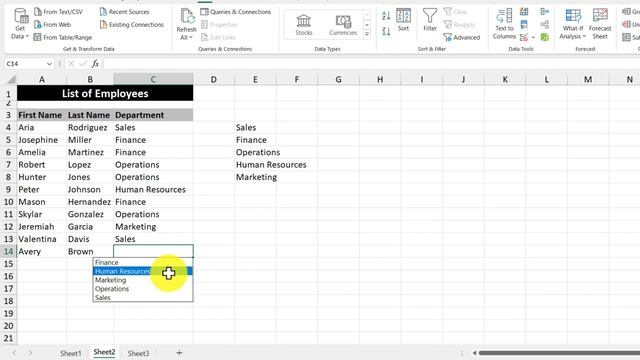Click inside the formula bar
Image resolution: width=640 pixels, height=360 pixels.
click(x=371, y=64)
